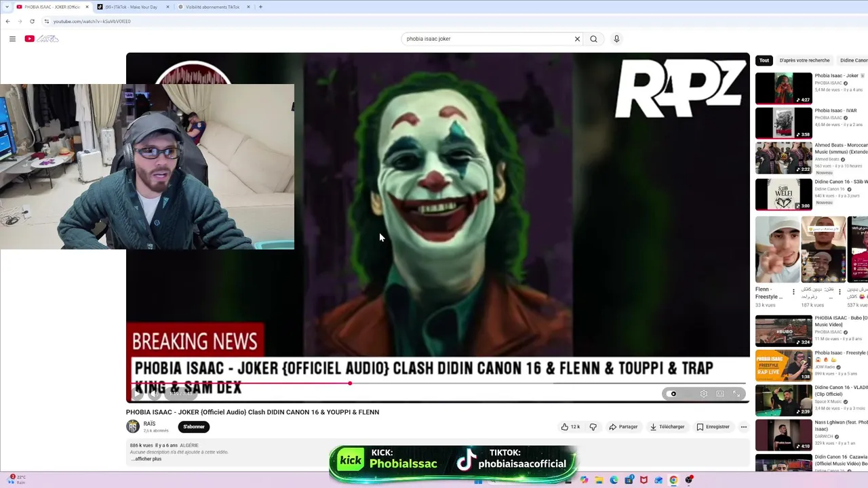The height and width of the screenshot is (488, 868).
Task: Click the Partager button
Action: point(623,427)
